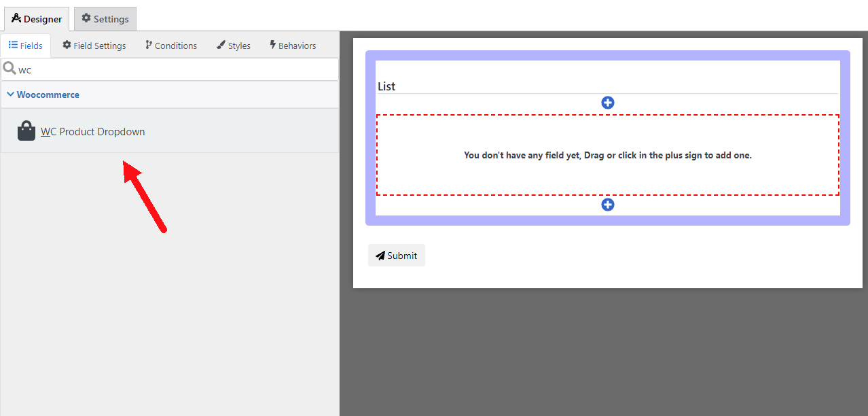
Task: Click the Conditions branch icon
Action: click(x=149, y=45)
